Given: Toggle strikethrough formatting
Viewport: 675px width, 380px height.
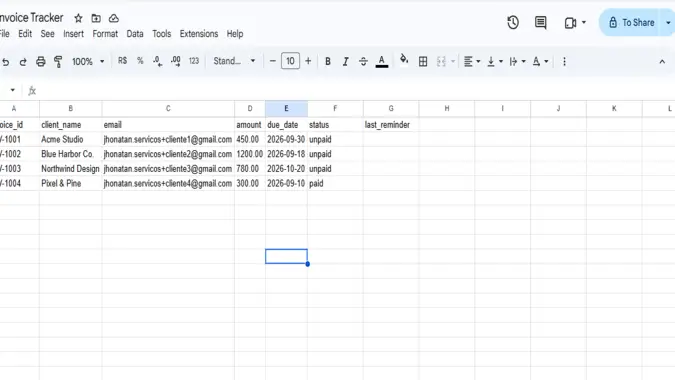Looking at the screenshot, I should (x=363, y=62).
